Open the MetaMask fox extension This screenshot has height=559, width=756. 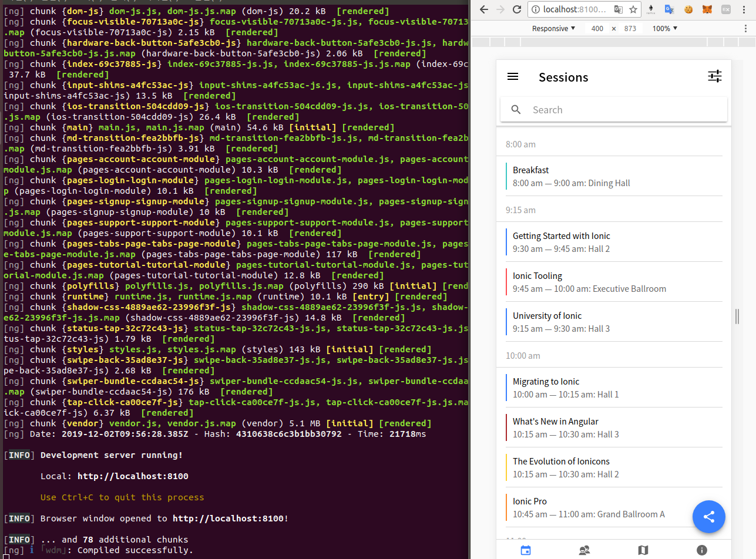tap(707, 9)
